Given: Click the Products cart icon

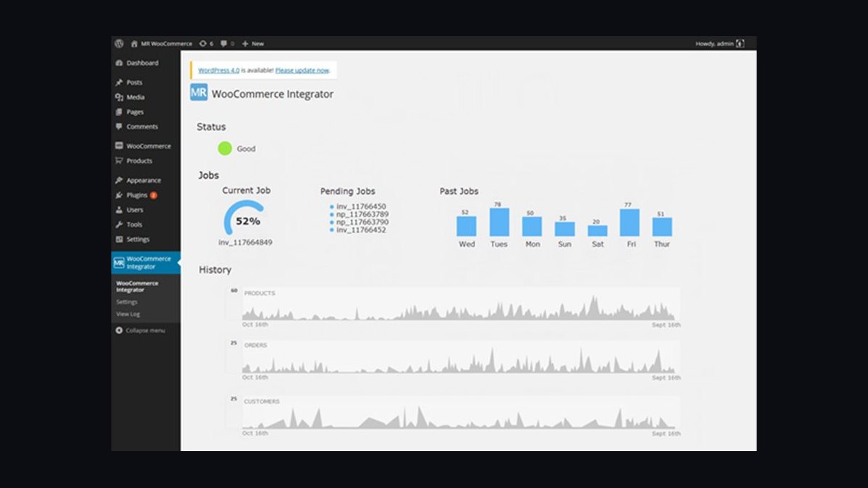Looking at the screenshot, I should pyautogui.click(x=119, y=160).
